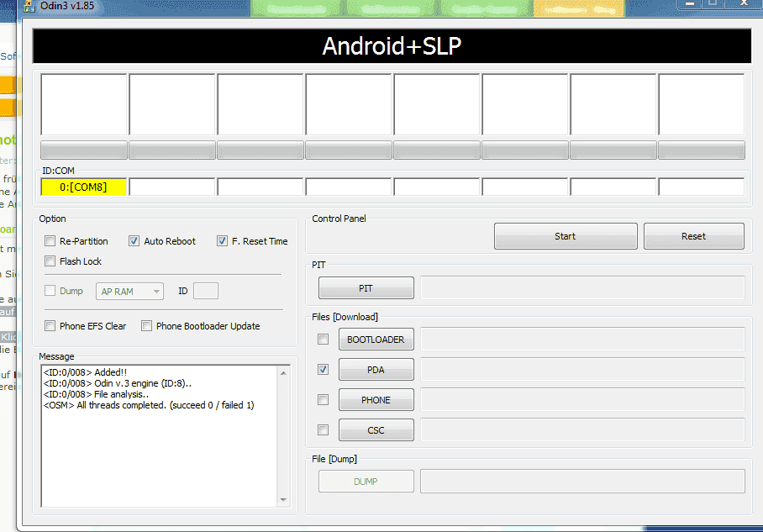Click the 'File analysis..' log line
Image resolution: width=763 pixels, height=532 pixels.
pos(96,394)
